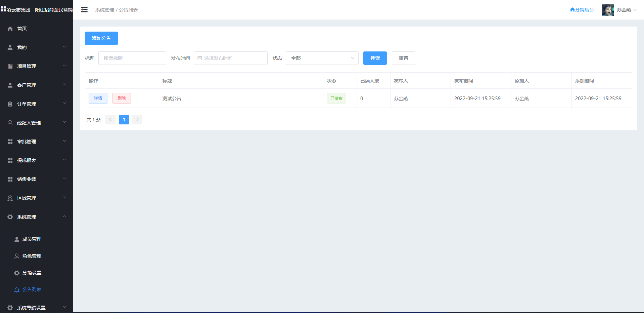Click the sidebar collapse hamburger icon
Screen dimensions: 644x313
click(84, 10)
